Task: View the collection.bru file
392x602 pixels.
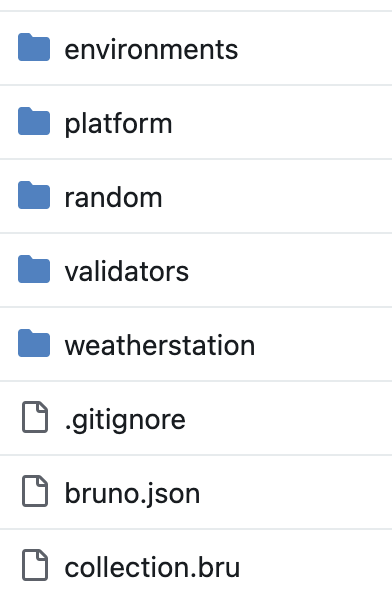Action: 152,567
